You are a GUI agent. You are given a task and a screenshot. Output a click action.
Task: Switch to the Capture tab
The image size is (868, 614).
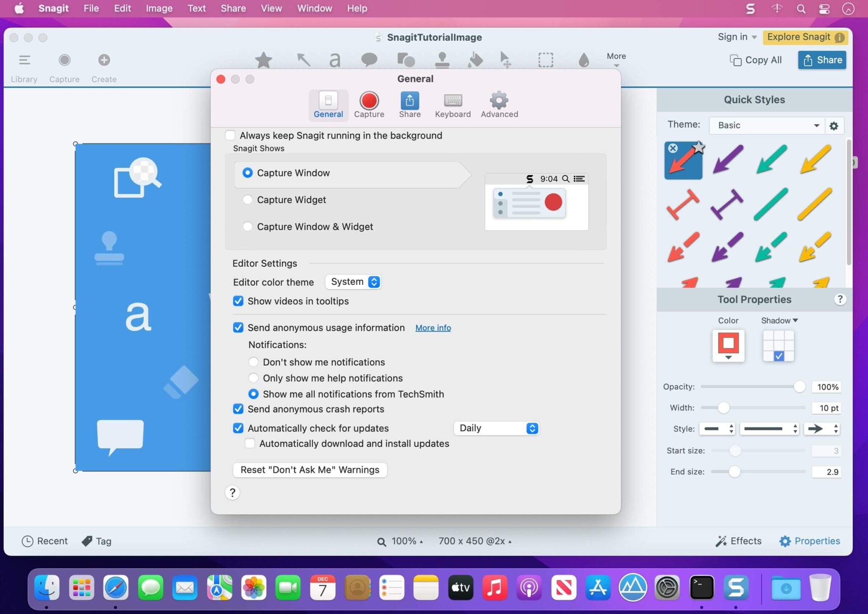(369, 105)
